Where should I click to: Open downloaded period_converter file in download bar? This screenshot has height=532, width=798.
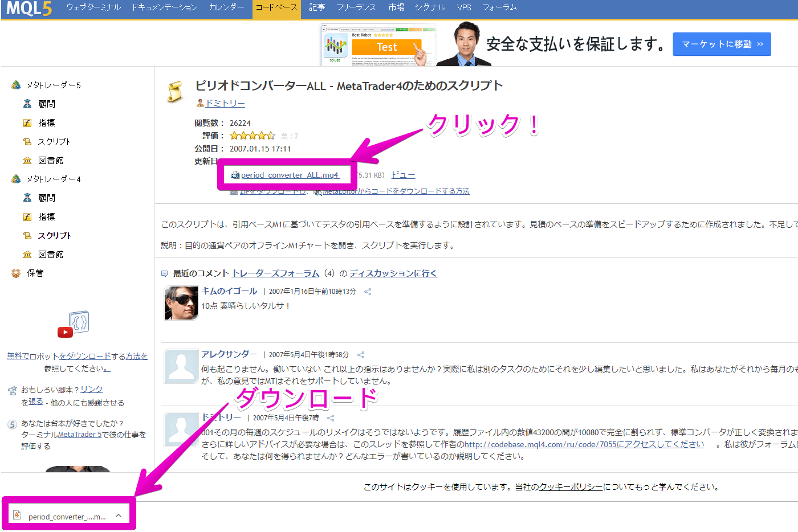67,517
